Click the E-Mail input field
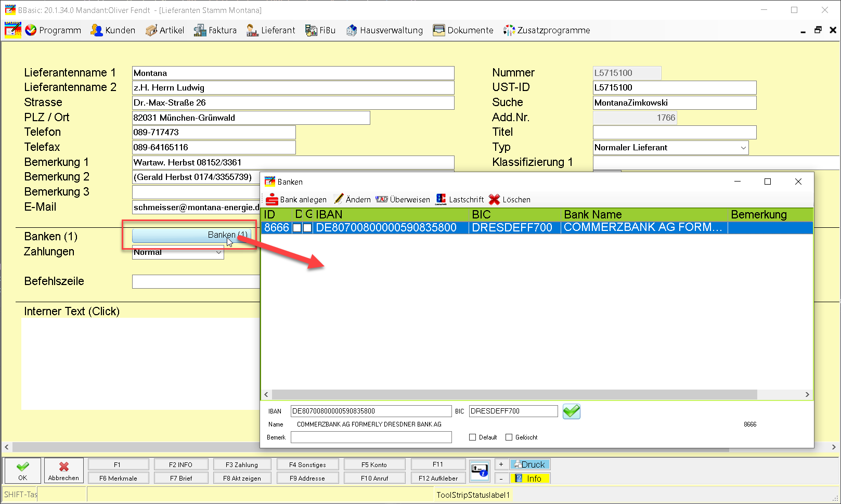The image size is (841, 504). coord(196,208)
